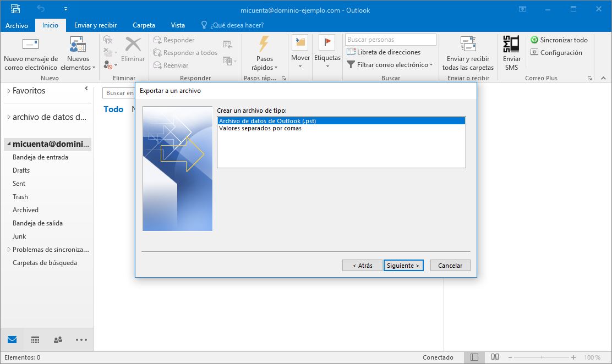612x364 pixels.
Task: Open the Sent folder
Action: click(x=19, y=184)
